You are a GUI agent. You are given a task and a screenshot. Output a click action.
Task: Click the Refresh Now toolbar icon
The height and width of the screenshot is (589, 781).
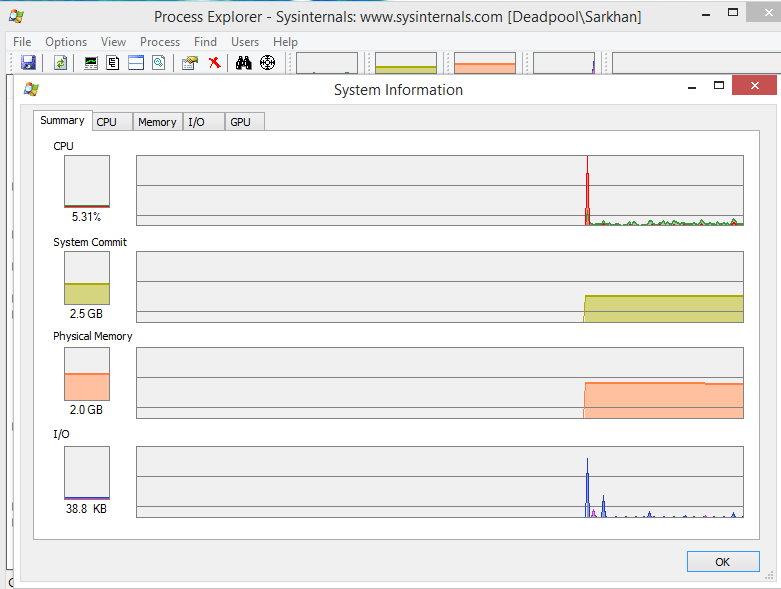(60, 63)
